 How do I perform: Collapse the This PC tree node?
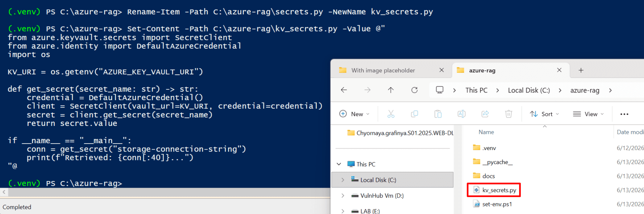click(339, 164)
